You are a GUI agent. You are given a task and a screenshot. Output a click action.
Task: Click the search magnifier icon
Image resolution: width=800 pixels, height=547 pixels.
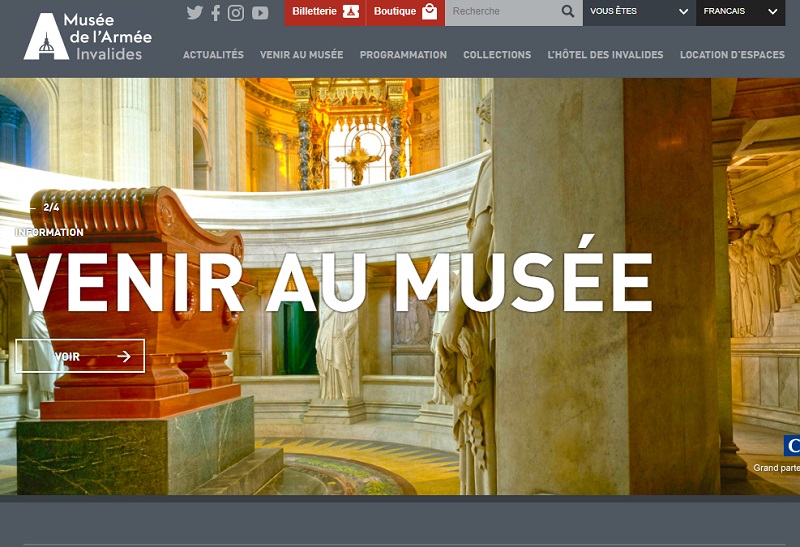click(x=568, y=12)
